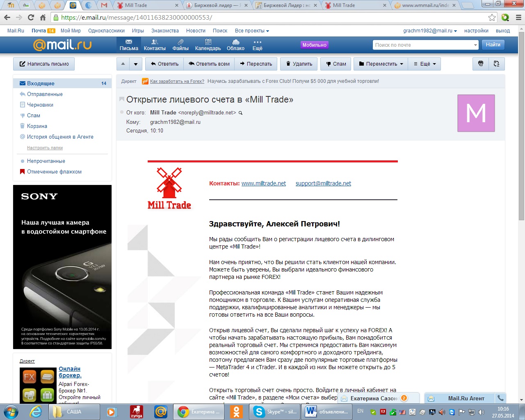Click the print message icon
Screen dimensions: 525x420
click(x=481, y=64)
